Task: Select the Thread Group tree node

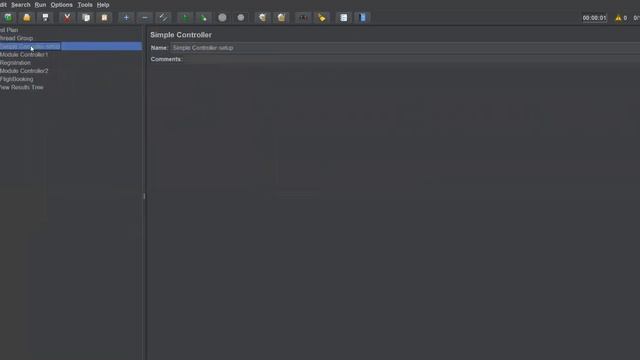Action: [16, 38]
